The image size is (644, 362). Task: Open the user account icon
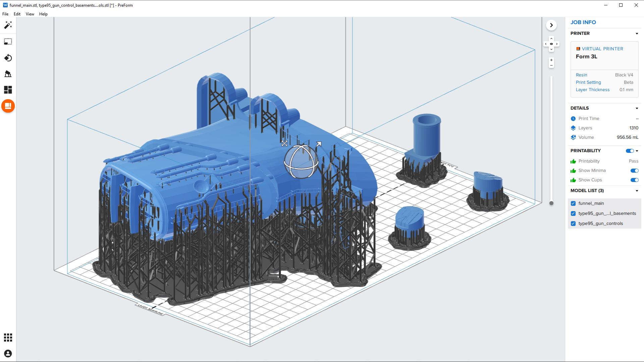[8, 354]
